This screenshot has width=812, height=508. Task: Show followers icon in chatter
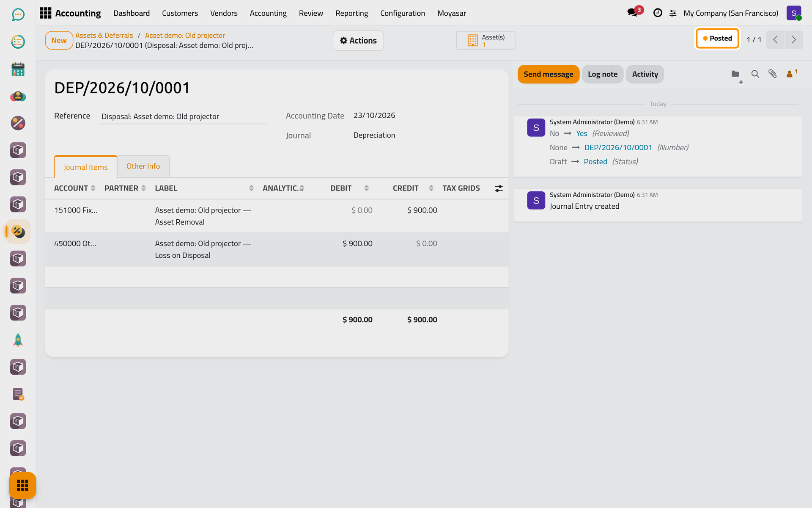[x=791, y=74]
